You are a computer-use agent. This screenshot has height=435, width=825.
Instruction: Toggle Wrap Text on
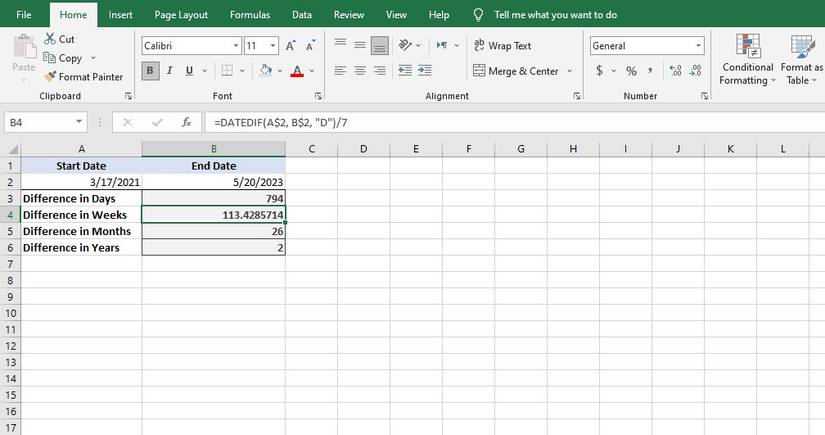click(501, 46)
